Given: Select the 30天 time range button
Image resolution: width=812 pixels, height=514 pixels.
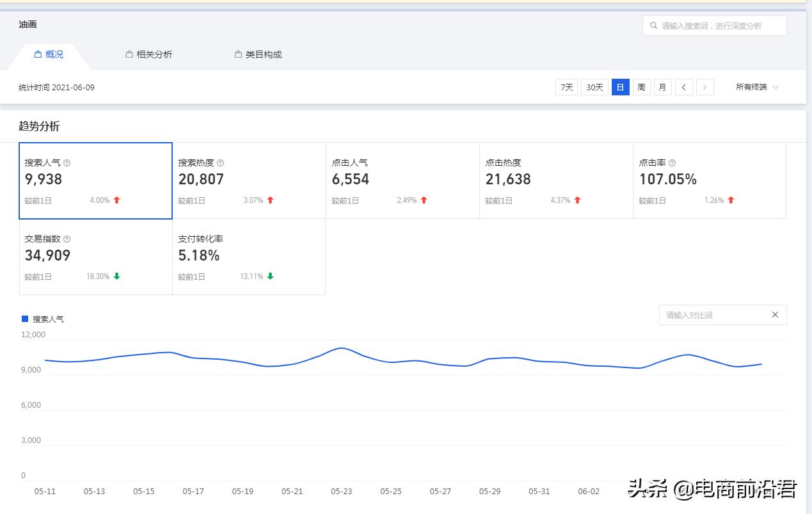Looking at the screenshot, I should tap(594, 87).
